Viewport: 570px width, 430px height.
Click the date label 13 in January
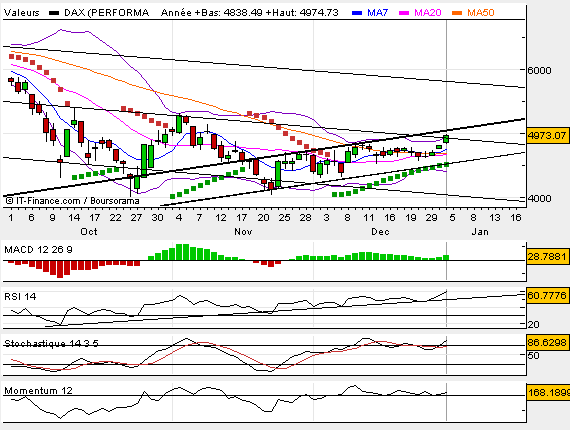pos(494,217)
